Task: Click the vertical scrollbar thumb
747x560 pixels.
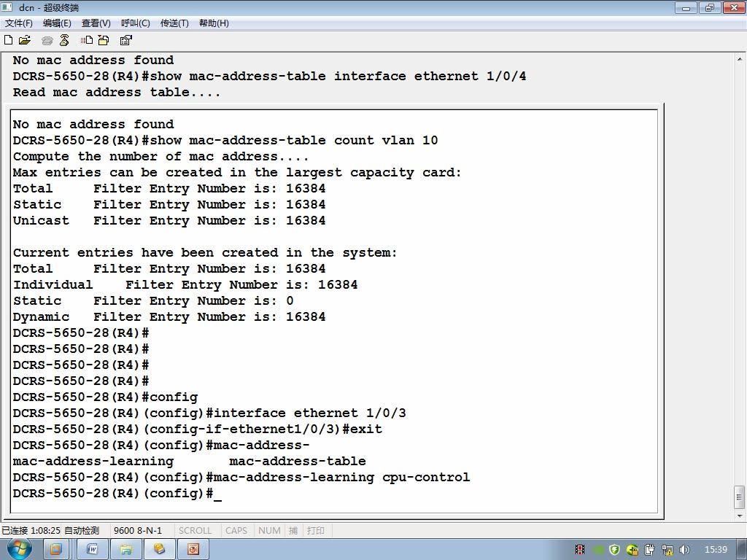Action: click(740, 497)
